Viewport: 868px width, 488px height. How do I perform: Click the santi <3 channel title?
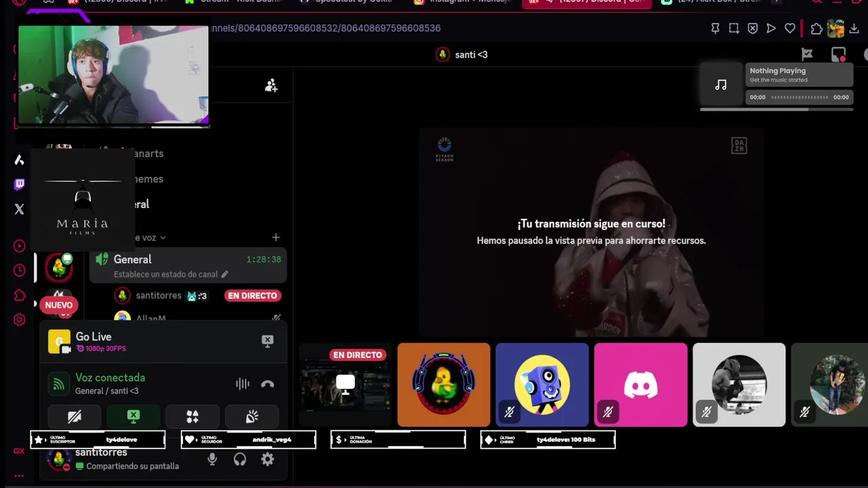[x=471, y=55]
